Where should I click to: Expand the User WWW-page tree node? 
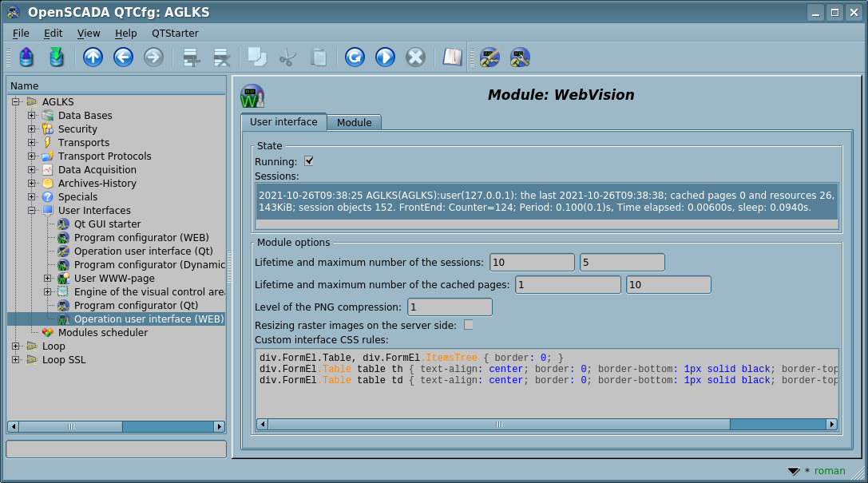(48, 279)
